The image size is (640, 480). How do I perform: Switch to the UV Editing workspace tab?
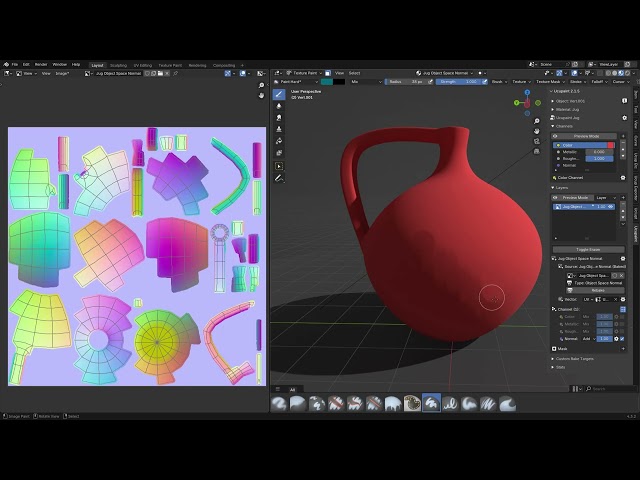[x=143, y=65]
